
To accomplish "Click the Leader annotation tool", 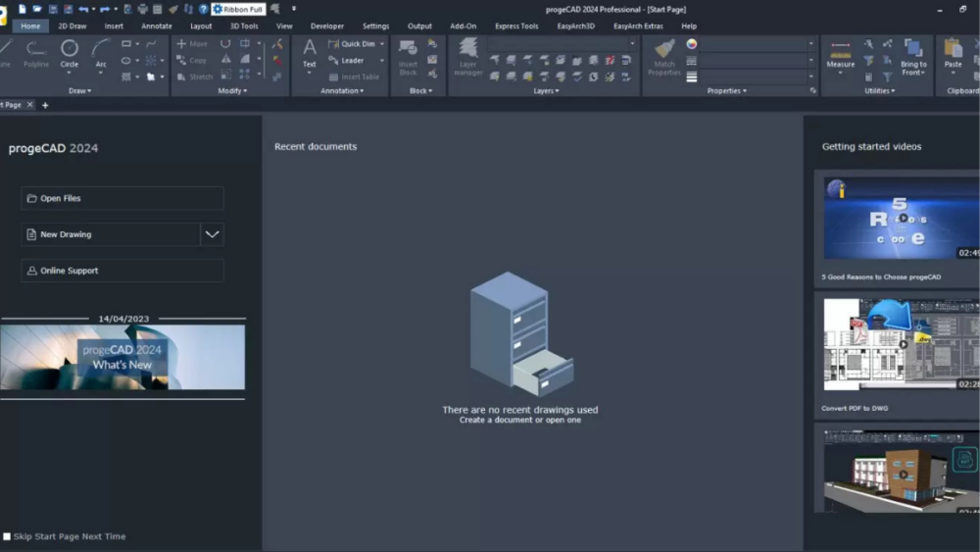I will 346,61.
